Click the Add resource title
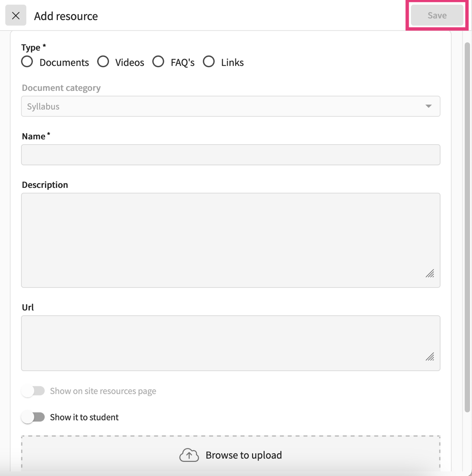472x476 pixels. (66, 16)
